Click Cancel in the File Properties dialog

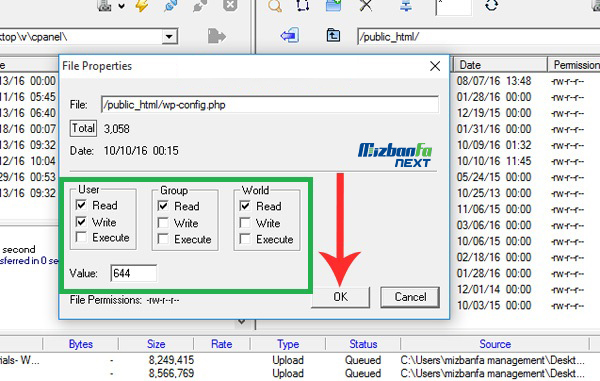pos(410,297)
